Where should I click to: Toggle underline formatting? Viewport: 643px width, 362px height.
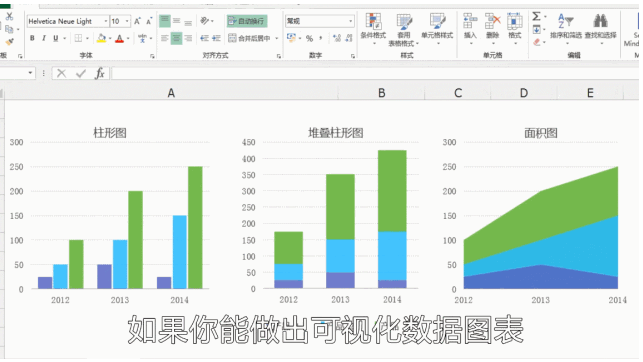tap(55, 38)
